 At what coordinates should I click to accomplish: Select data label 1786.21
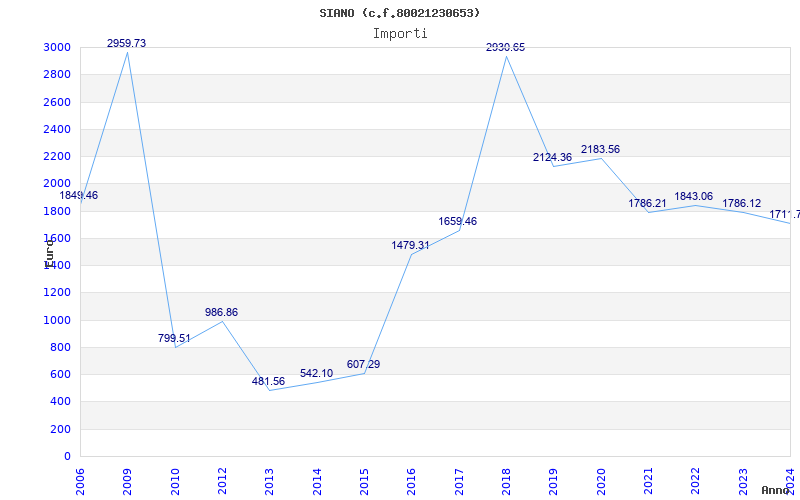click(647, 204)
